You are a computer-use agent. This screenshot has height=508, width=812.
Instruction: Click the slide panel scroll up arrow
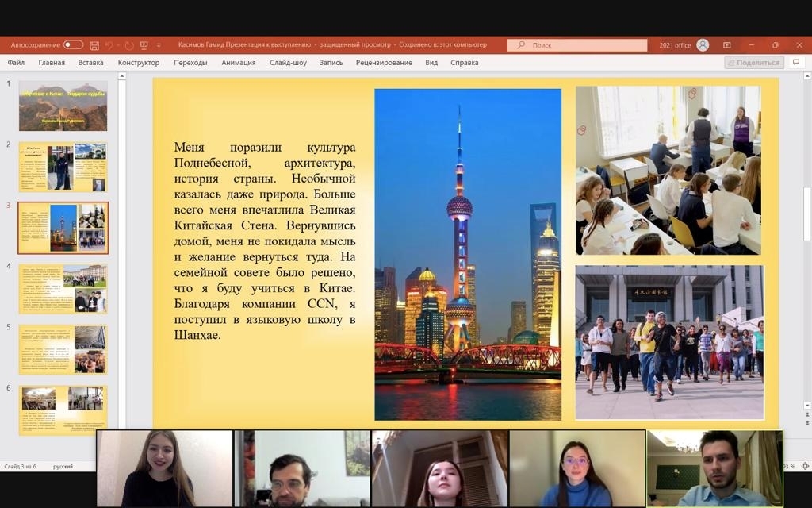(x=122, y=77)
